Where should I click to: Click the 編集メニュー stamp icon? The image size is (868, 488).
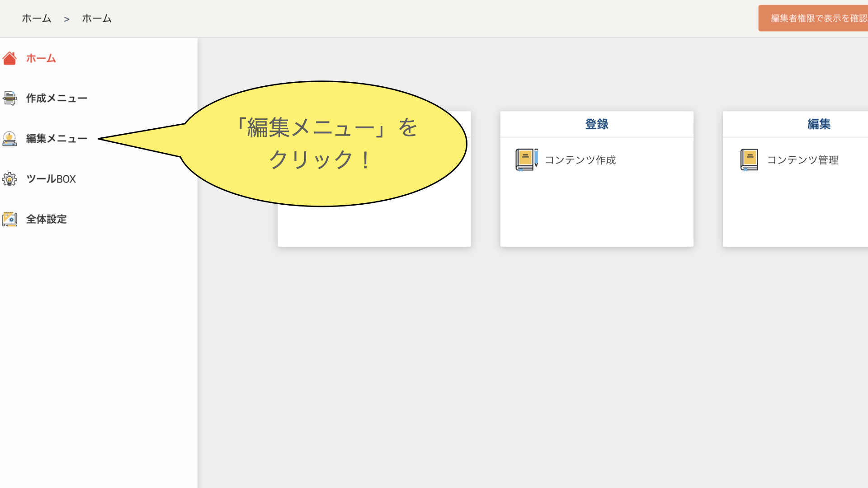pos(9,139)
